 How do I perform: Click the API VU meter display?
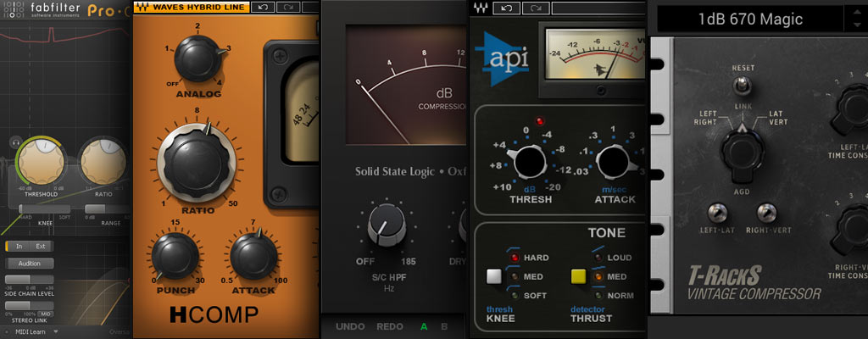click(x=596, y=54)
